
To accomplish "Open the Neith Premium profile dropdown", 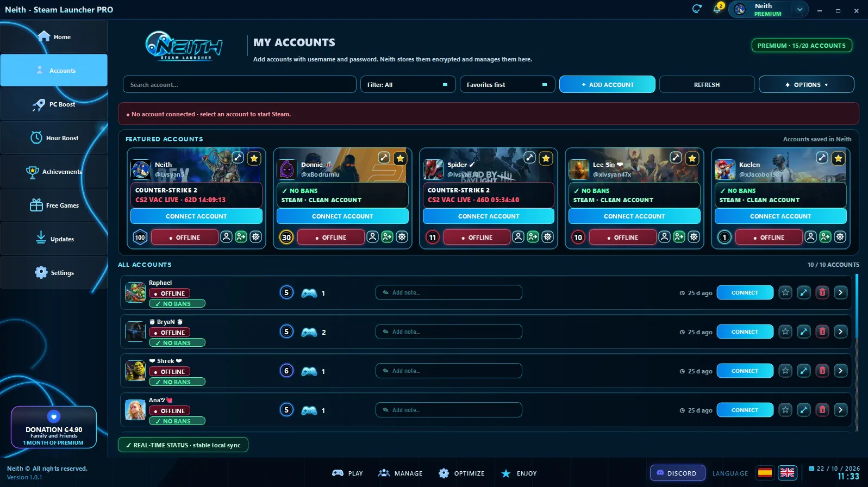I will (768, 9).
